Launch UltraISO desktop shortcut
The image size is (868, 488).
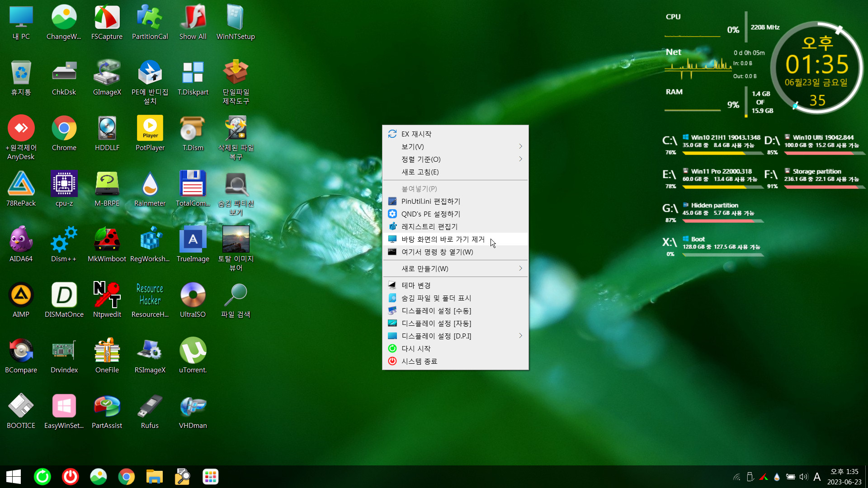(x=193, y=300)
